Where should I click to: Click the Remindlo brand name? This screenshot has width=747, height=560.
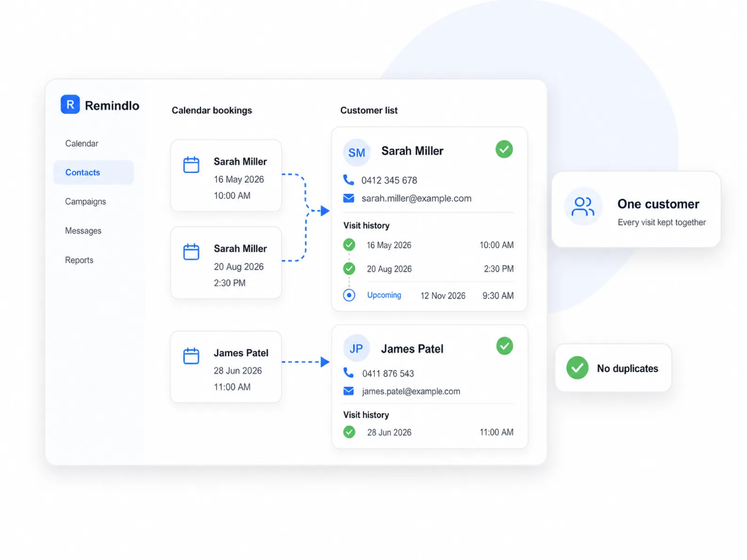point(112,105)
